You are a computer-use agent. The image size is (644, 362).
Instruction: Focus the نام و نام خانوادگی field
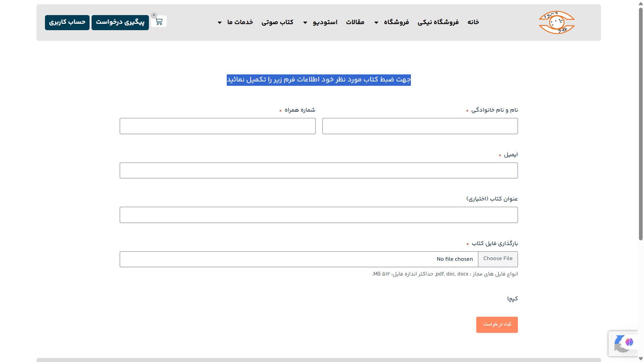[x=420, y=126]
